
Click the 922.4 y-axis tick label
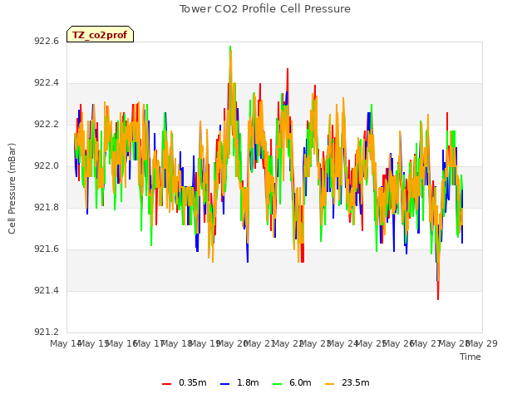47,83
